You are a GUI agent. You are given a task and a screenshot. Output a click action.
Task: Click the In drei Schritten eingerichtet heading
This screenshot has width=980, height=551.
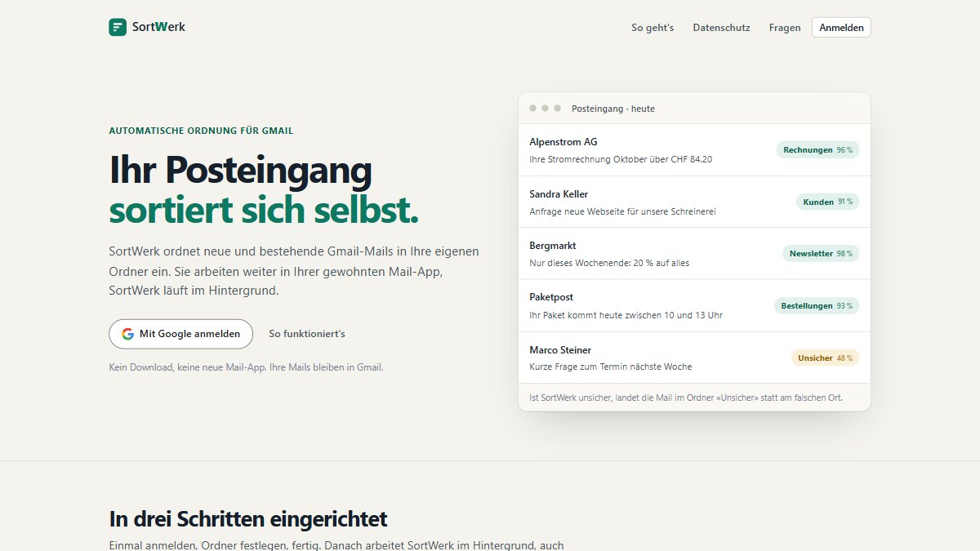tap(248, 518)
